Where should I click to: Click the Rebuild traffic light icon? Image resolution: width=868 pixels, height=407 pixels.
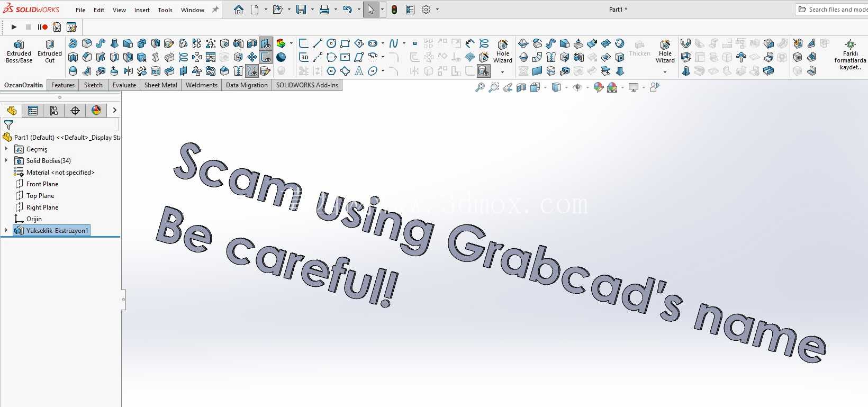click(x=394, y=10)
